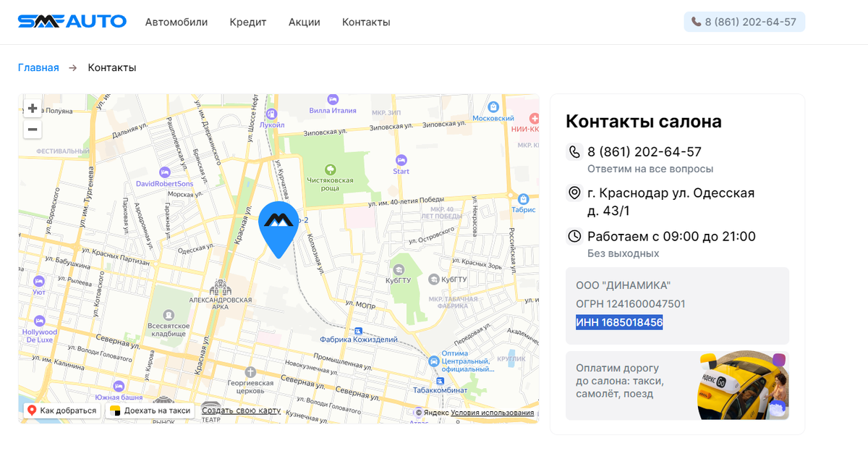This screenshot has height=467, width=868.
Task: Click the Чистяковская роща park marker
Action: click(x=331, y=169)
